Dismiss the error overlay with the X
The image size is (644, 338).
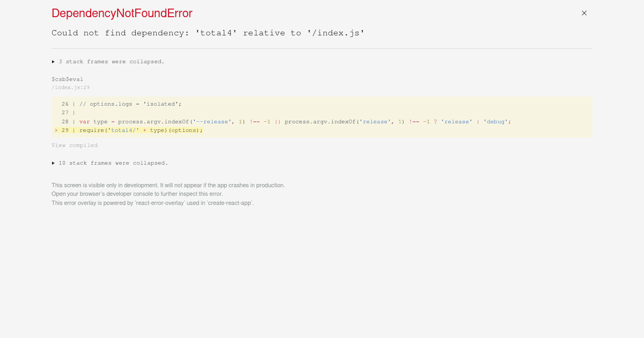584,13
